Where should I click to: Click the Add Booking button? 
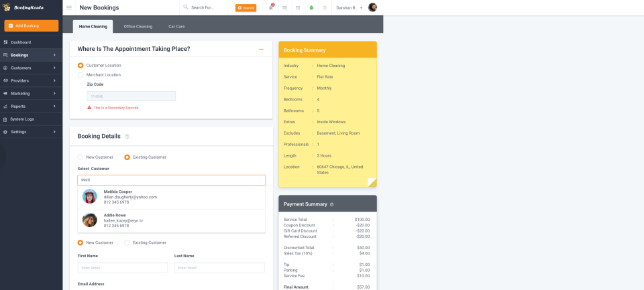click(x=31, y=25)
